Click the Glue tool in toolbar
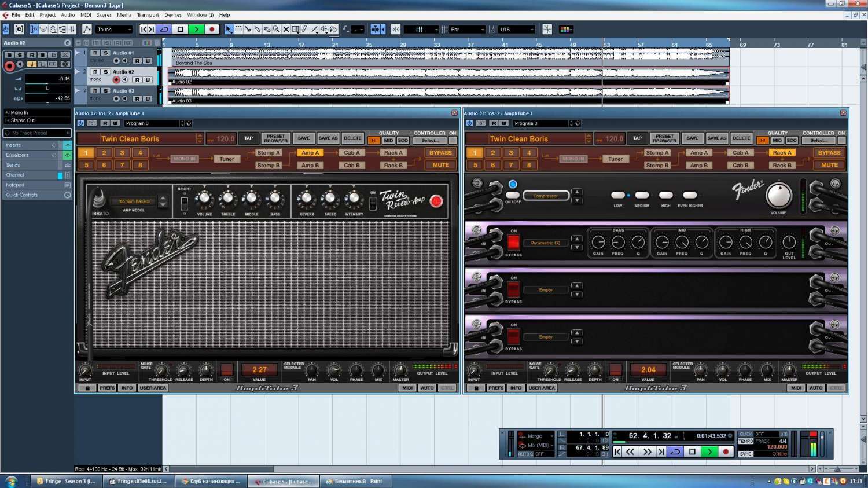Screen dimensions: 868x488 [x=257, y=30]
